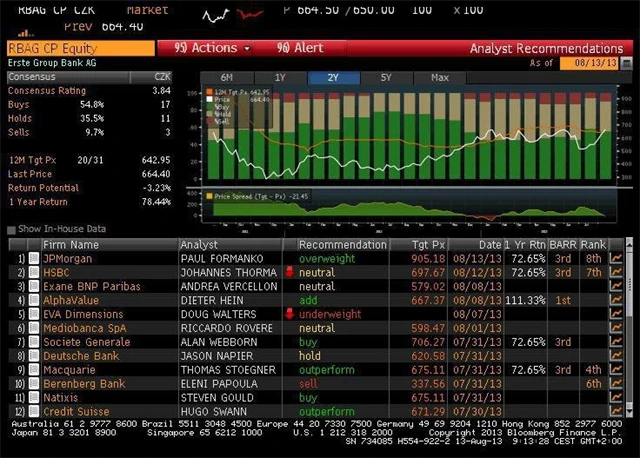
Task: Click the chart icon in the Macquarie row
Action: pos(616,370)
